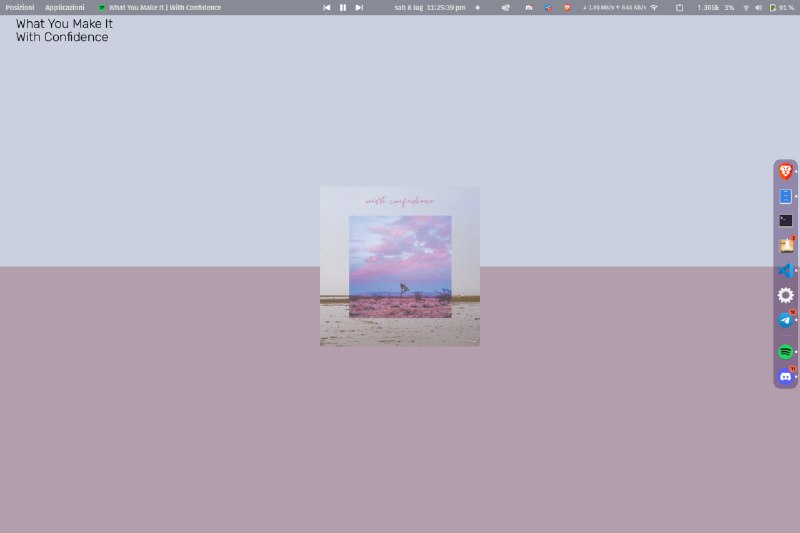Skip to the next track
The height and width of the screenshot is (533, 800).
coord(359,7)
